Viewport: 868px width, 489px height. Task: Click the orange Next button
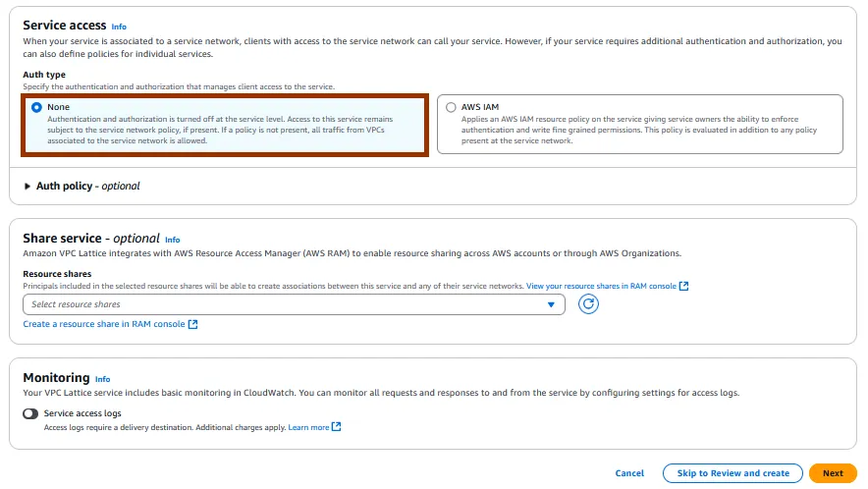point(833,473)
